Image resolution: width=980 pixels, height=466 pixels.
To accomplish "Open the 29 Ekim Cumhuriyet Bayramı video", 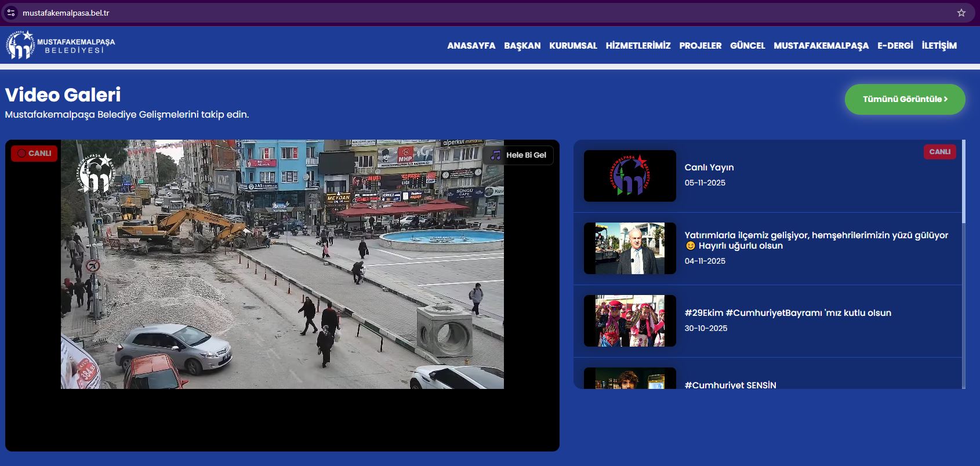I will (787, 313).
